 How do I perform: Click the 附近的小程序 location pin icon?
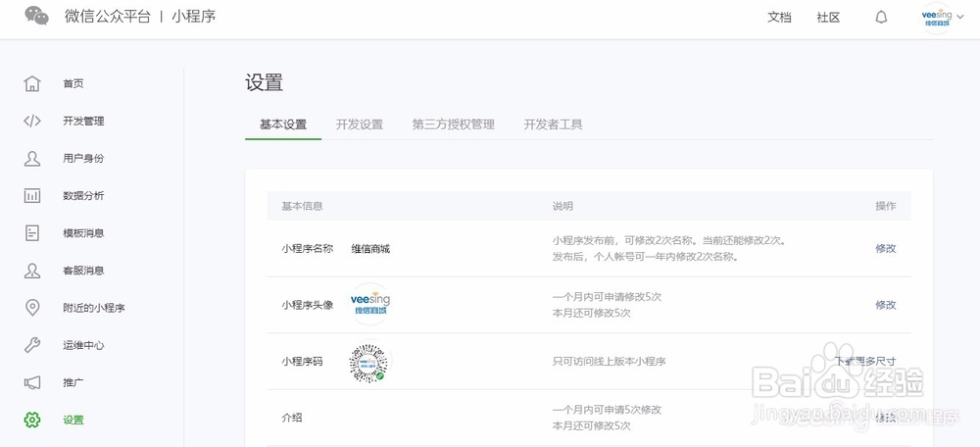coord(32,308)
